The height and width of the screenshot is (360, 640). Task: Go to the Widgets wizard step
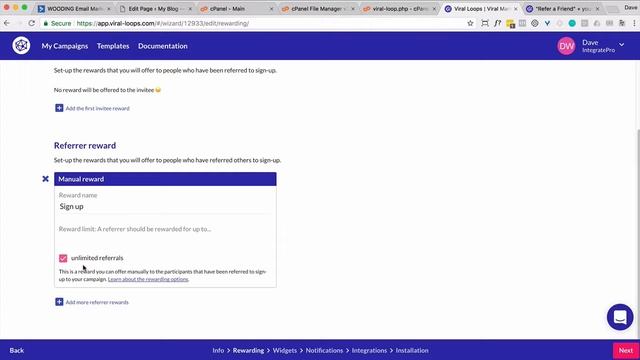pyautogui.click(x=284, y=350)
